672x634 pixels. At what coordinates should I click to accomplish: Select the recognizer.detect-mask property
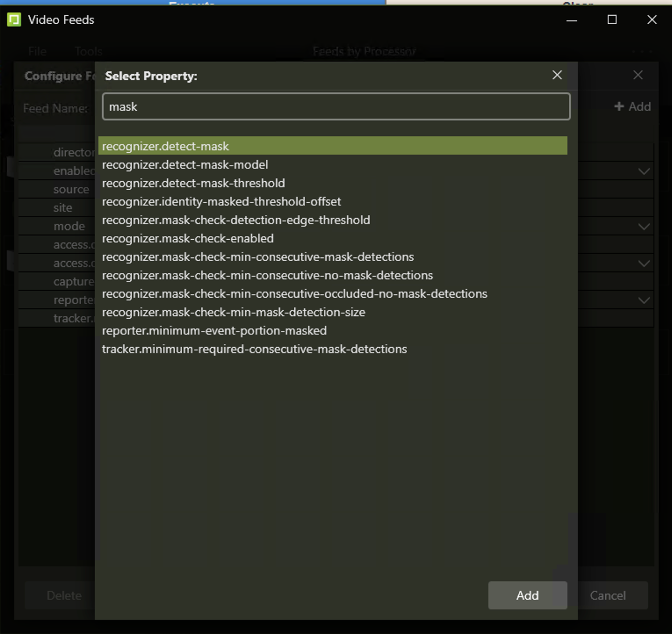click(x=165, y=146)
